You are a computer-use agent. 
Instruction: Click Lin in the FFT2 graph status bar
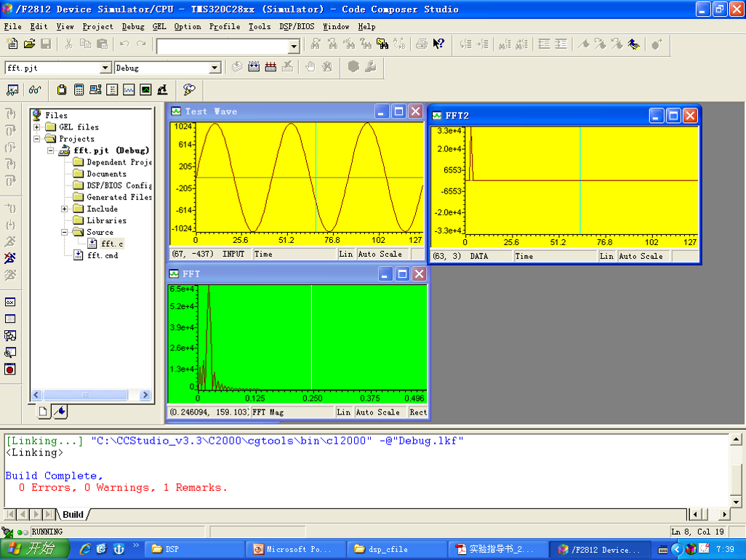point(606,256)
